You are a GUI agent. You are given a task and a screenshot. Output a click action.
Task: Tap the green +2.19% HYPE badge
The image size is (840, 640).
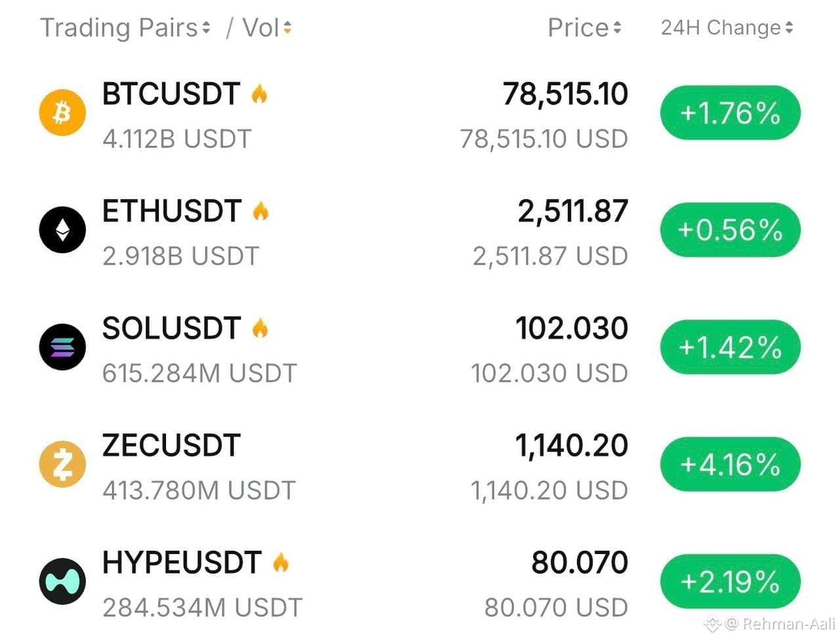click(730, 582)
